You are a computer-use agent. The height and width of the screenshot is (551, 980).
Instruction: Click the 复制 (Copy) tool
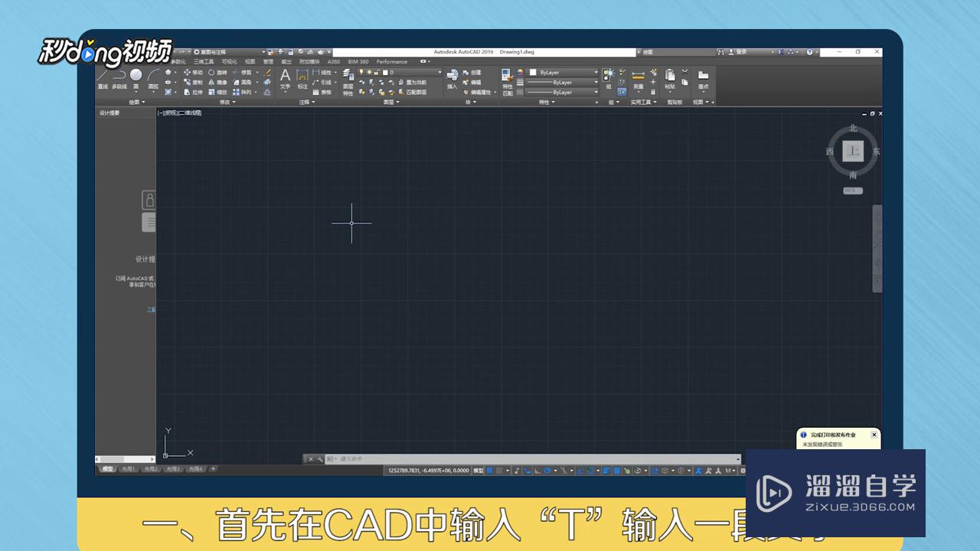193,82
